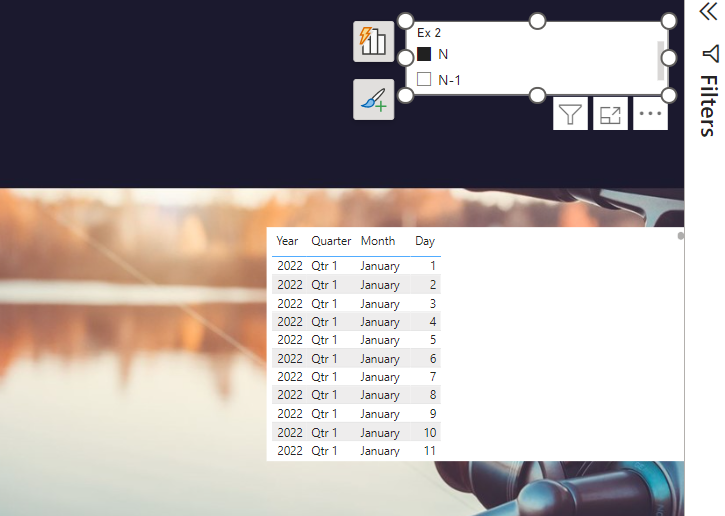Screen dimensions: 725x516
Task: Click 2022 in the Day 8 row
Action: [290, 395]
